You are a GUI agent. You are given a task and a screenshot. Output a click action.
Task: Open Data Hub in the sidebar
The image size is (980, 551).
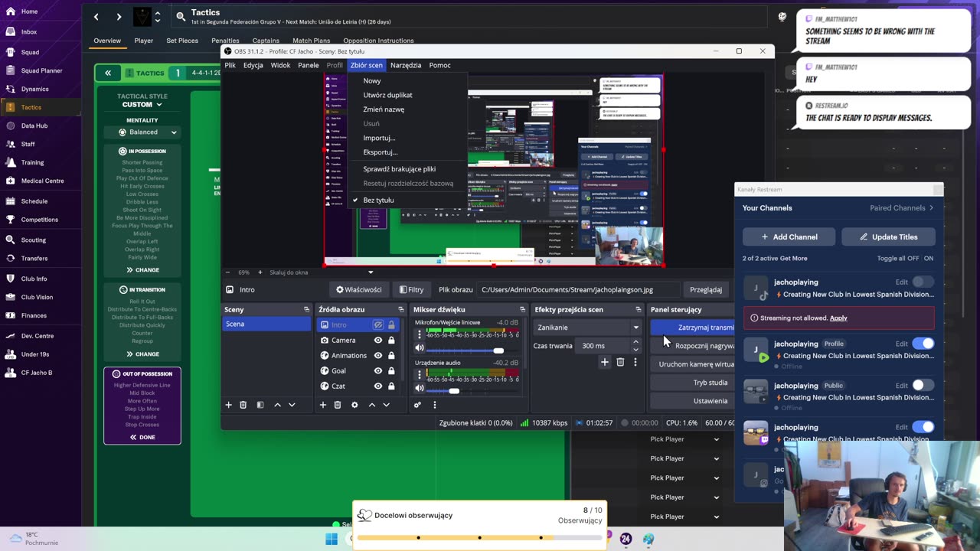tap(34, 126)
